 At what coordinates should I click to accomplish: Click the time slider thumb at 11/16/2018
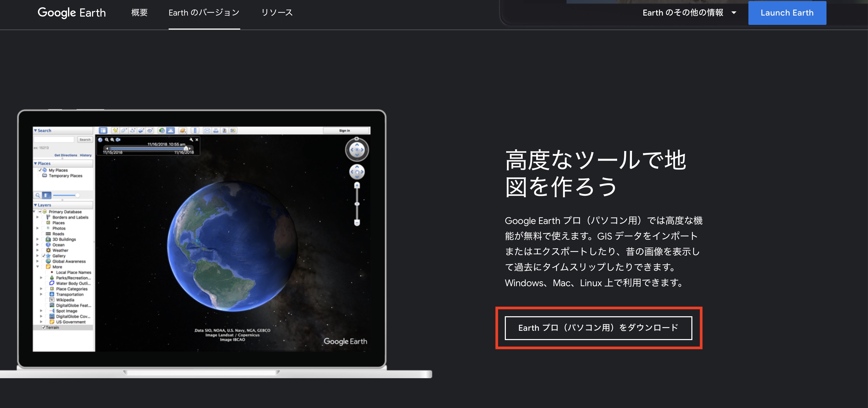point(186,148)
